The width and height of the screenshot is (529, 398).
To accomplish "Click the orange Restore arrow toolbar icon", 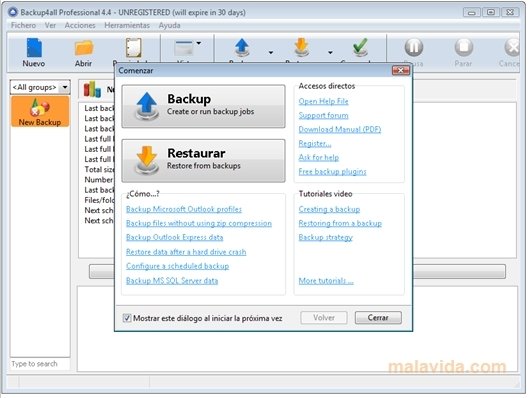I will 301,48.
